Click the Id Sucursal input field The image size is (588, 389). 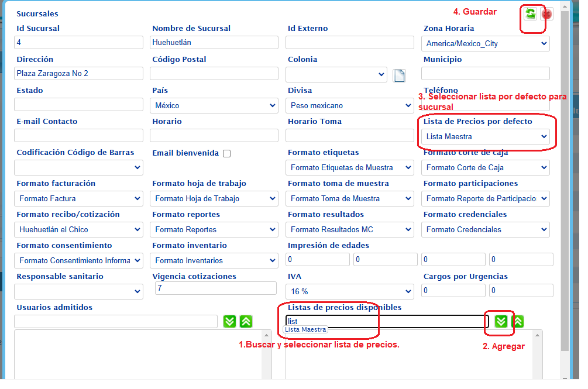coord(78,42)
